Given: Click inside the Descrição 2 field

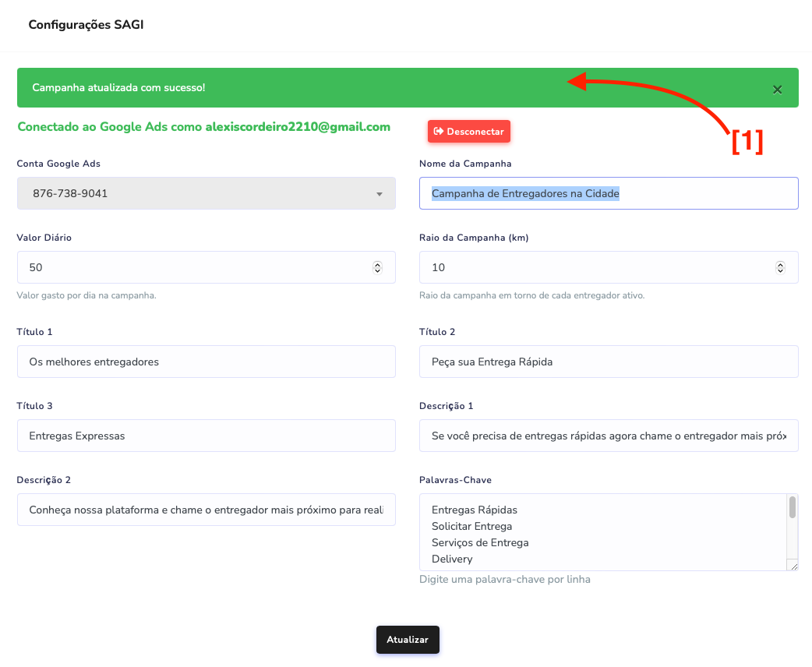Looking at the screenshot, I should point(206,510).
